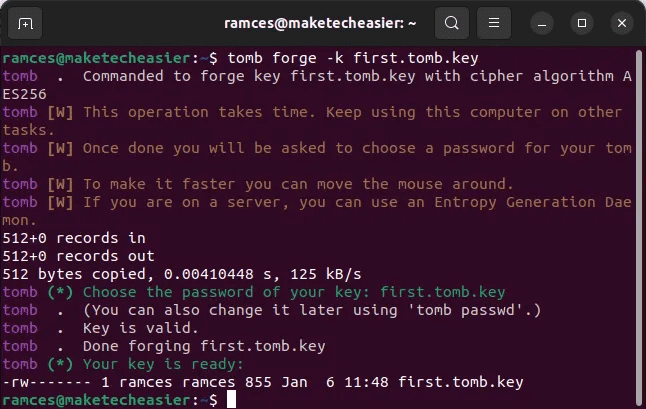Viewport: 646px width, 409px height.
Task: Close the terminal window
Action: click(x=624, y=22)
